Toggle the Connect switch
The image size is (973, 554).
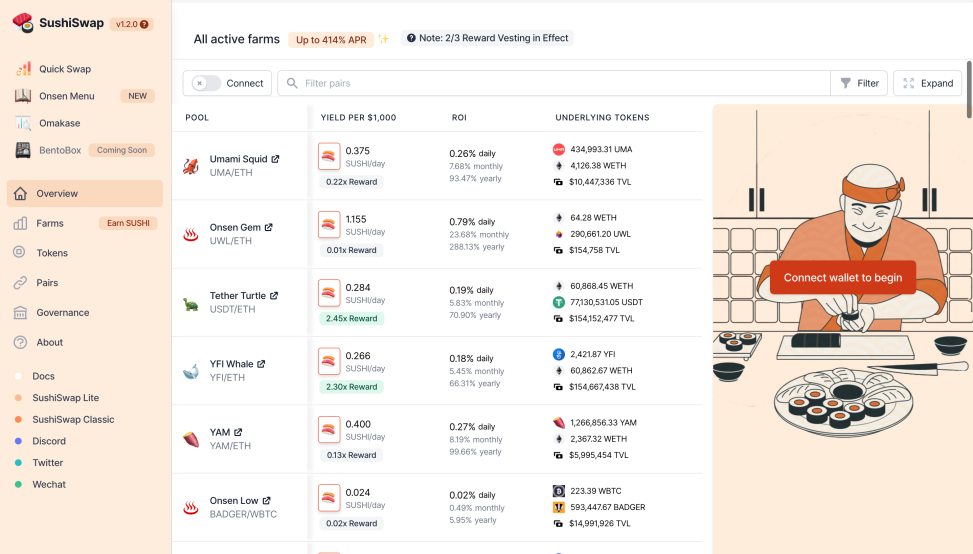click(206, 84)
